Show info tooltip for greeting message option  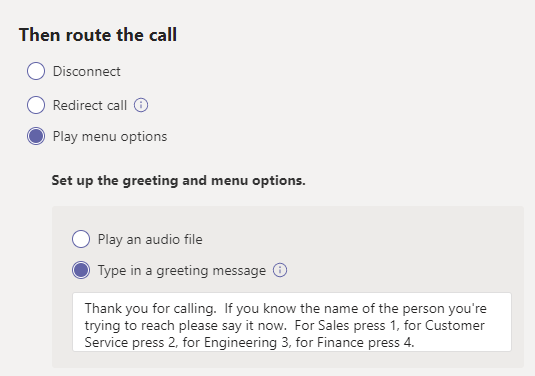280,270
